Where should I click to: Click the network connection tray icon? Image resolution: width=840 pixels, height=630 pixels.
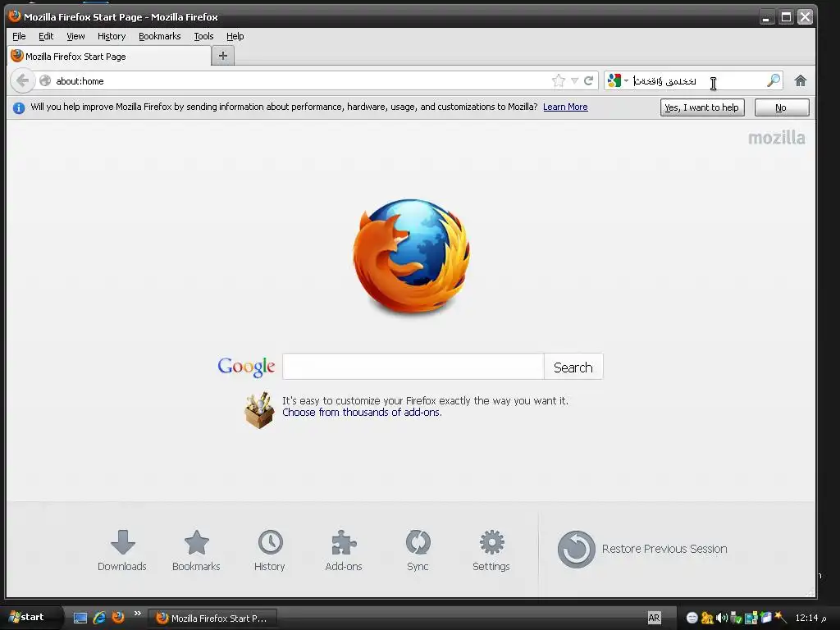click(x=751, y=619)
